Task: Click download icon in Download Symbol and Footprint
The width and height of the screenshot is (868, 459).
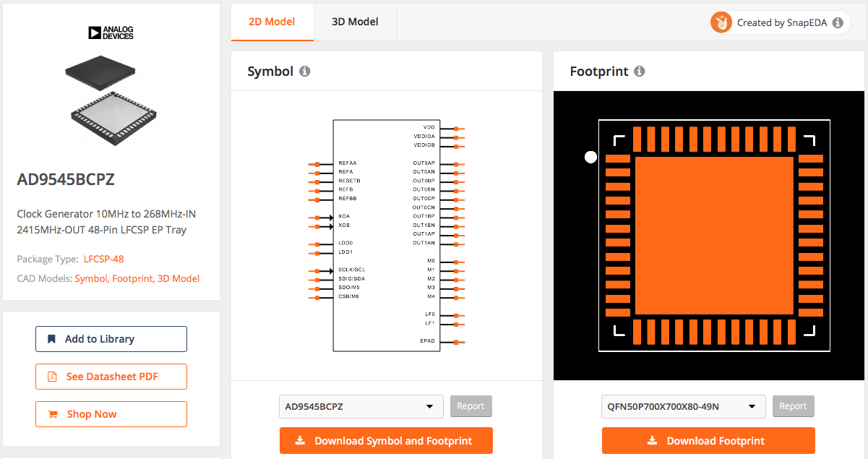Action: tap(301, 440)
